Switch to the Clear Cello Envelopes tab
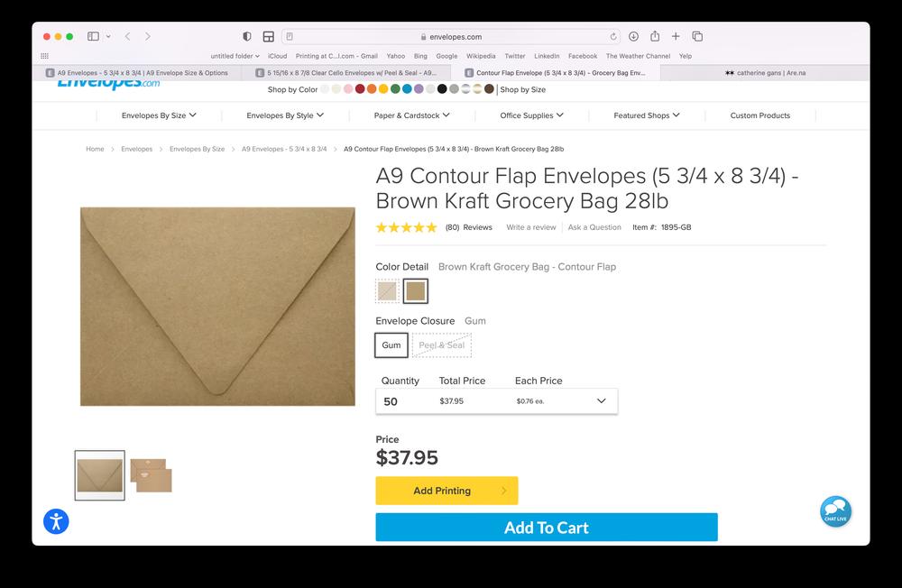The image size is (902, 588). pos(348,73)
